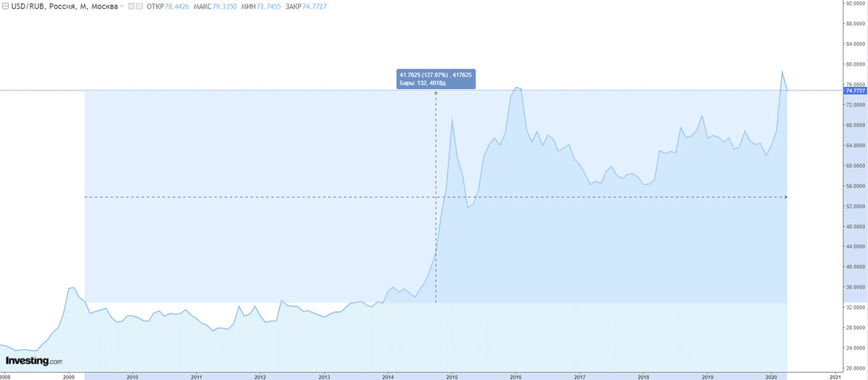The width and height of the screenshot is (868, 380).
Task: Click the vertical dashed measurement arrow tip
Action: pos(435,93)
